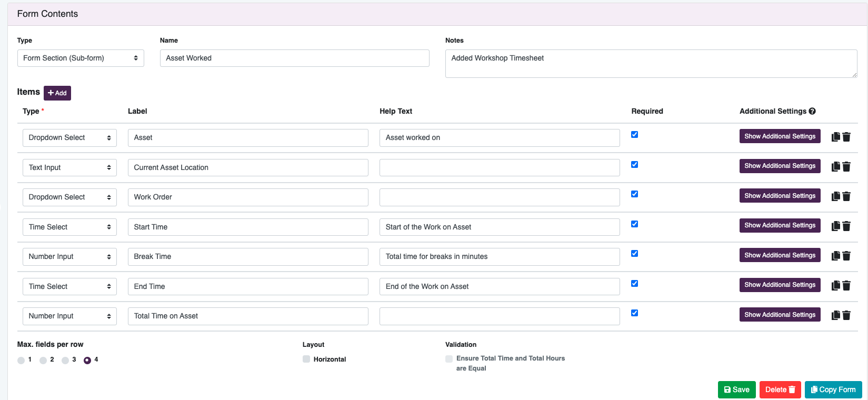
Task: Click the Copy Form button
Action: 833,389
